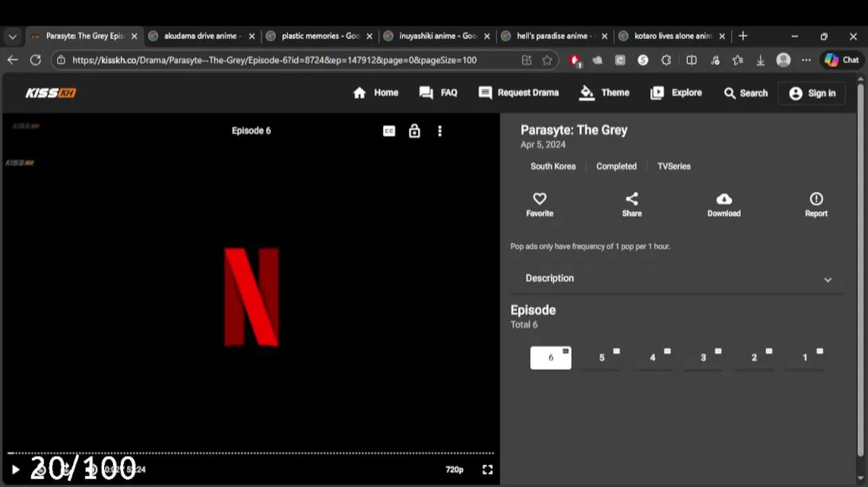The height and width of the screenshot is (487, 868).
Task: Report a problem with the Report icon
Action: point(816,204)
